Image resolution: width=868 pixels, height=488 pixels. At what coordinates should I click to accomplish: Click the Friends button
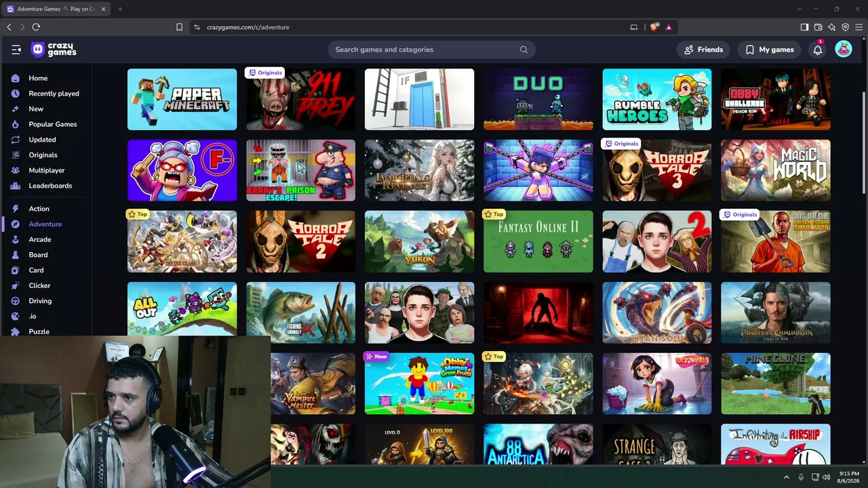pos(704,49)
